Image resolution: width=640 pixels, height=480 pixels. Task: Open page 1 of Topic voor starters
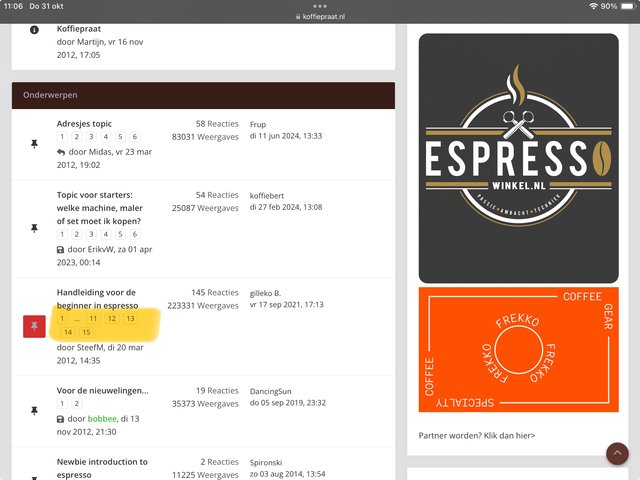62,234
